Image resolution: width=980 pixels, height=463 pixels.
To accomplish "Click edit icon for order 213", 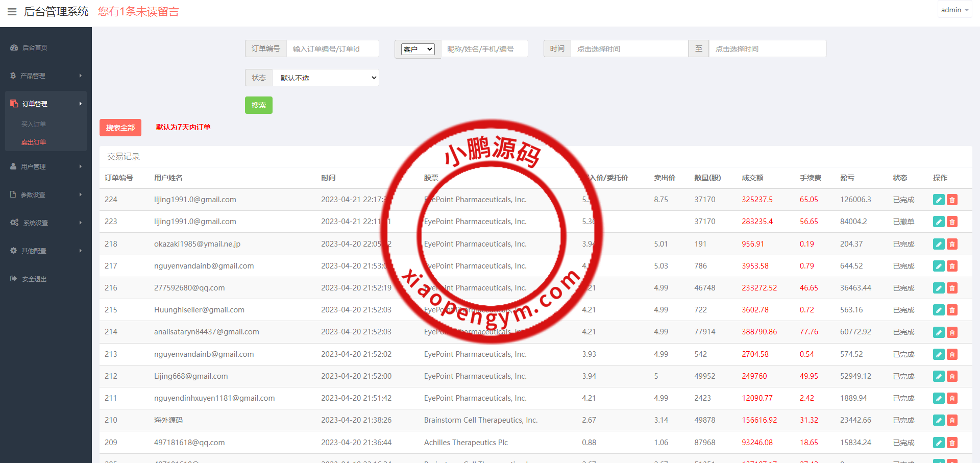I will coord(938,354).
